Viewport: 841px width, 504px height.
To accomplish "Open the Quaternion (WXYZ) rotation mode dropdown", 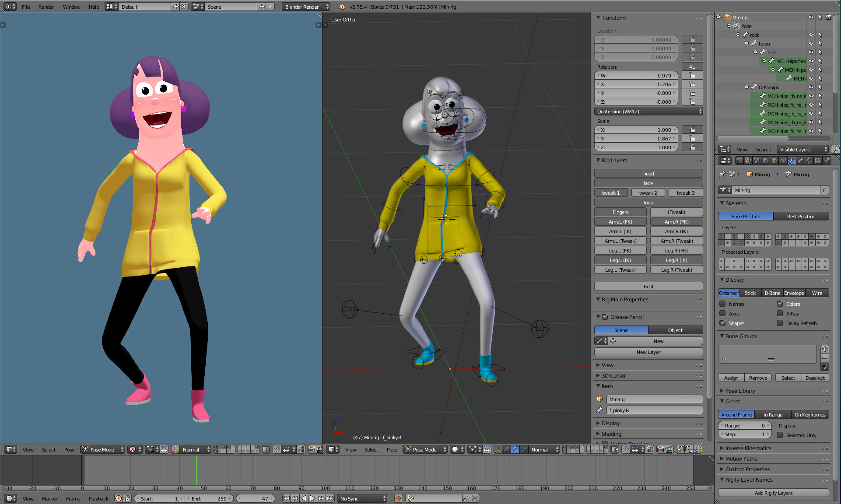I will point(648,112).
